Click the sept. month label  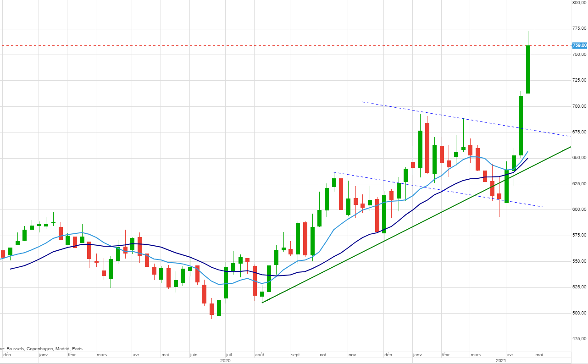click(295, 355)
